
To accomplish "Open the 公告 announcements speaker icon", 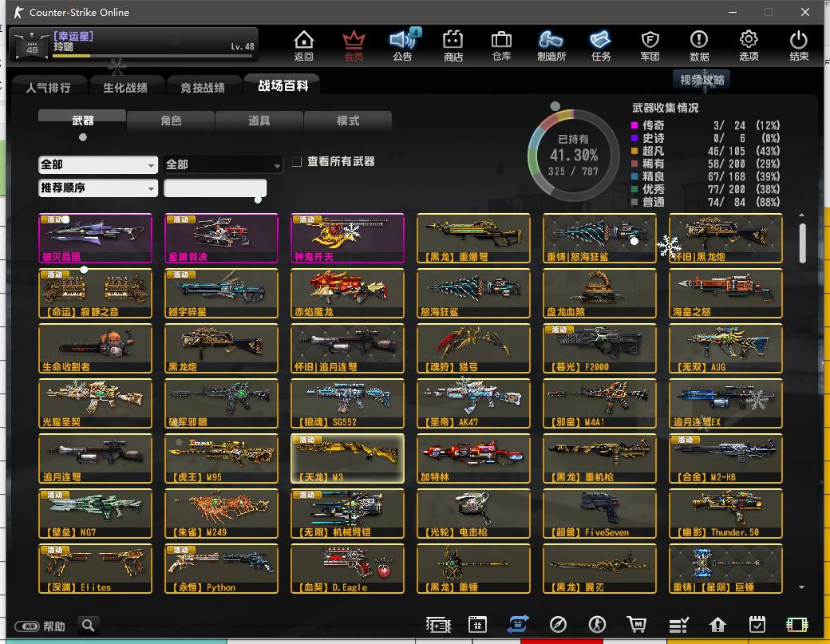I will pyautogui.click(x=403, y=45).
